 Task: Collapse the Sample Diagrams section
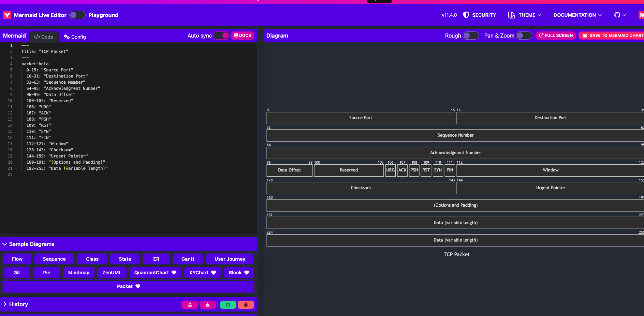[x=129, y=244]
